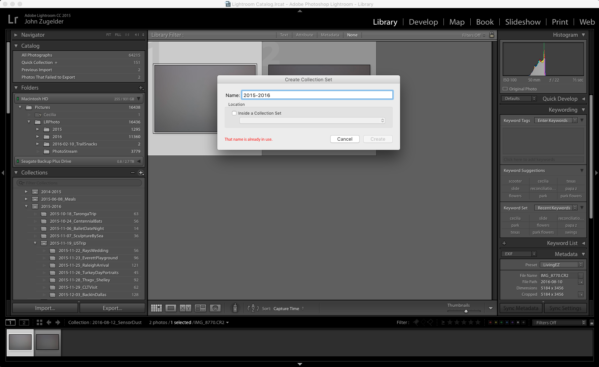
Task: Open collection set location dropdown in dialog
Action: pyautogui.click(x=312, y=121)
